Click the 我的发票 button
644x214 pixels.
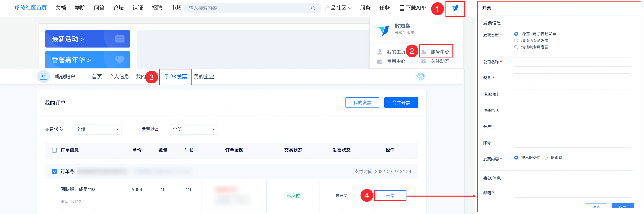tap(362, 103)
